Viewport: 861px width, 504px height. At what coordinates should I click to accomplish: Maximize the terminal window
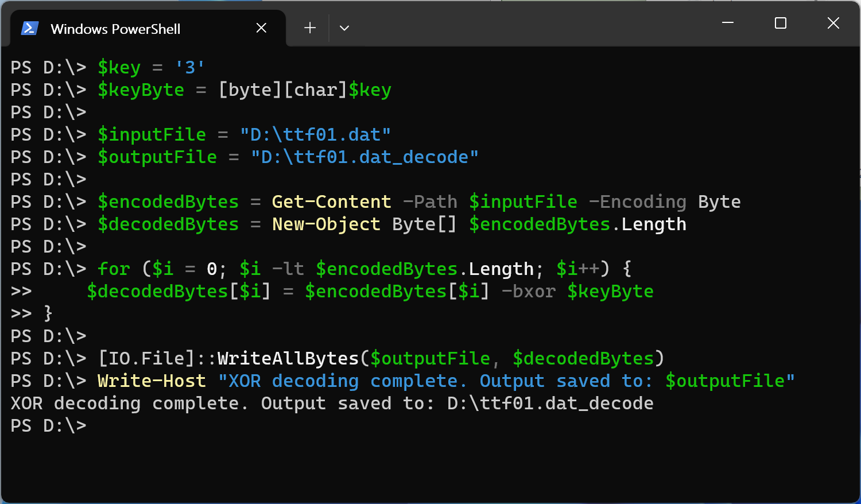(x=781, y=23)
